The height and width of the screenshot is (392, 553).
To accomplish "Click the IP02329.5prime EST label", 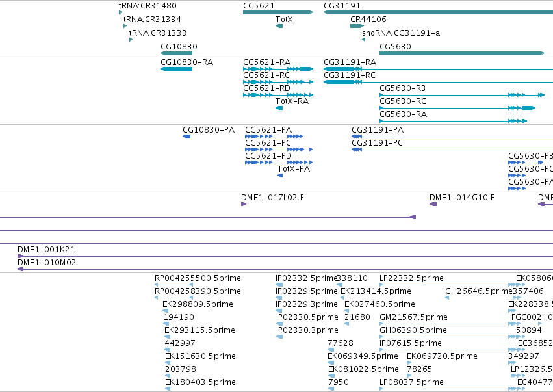I will [x=307, y=291].
